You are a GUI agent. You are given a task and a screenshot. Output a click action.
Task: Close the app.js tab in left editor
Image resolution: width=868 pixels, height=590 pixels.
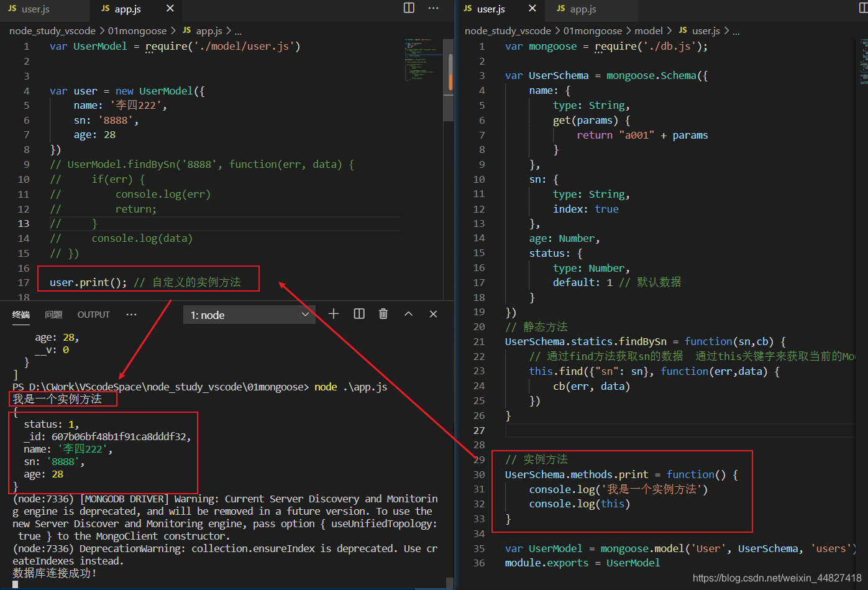click(x=170, y=8)
